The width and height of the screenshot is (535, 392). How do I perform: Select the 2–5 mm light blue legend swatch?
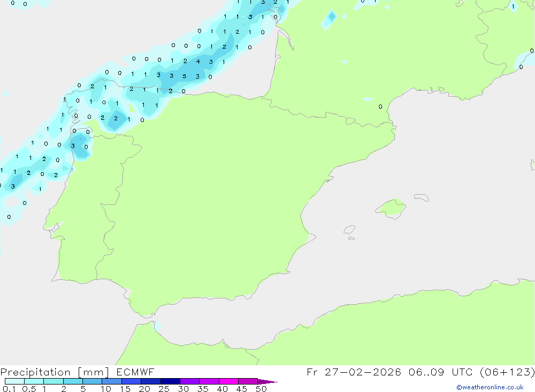[73, 381]
